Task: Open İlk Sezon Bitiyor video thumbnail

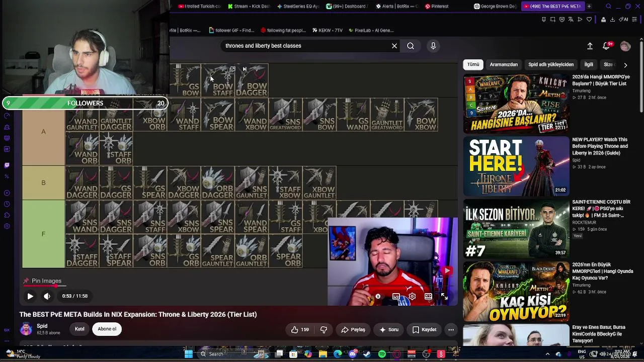Action: pyautogui.click(x=516, y=228)
